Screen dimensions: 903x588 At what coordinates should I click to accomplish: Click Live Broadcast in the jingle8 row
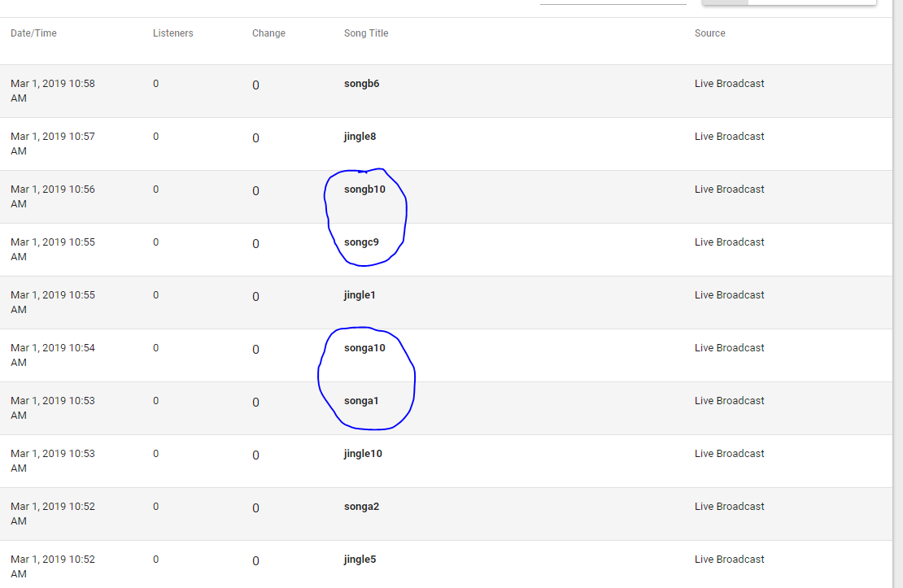[729, 137]
